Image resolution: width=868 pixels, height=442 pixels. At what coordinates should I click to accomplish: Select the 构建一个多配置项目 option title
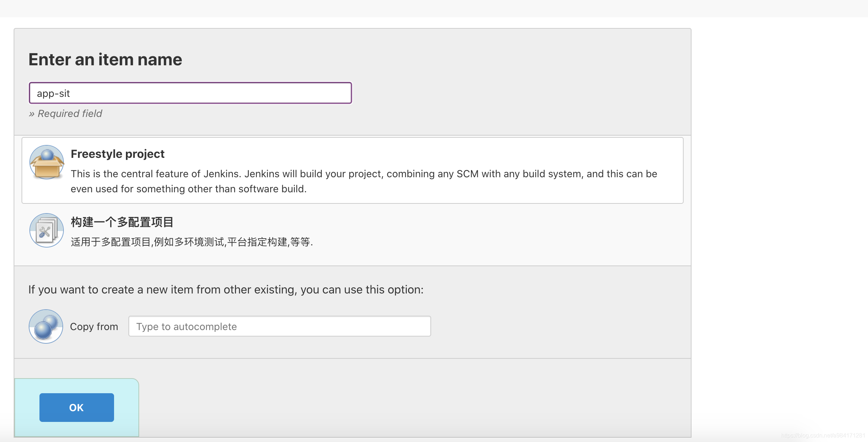click(122, 222)
